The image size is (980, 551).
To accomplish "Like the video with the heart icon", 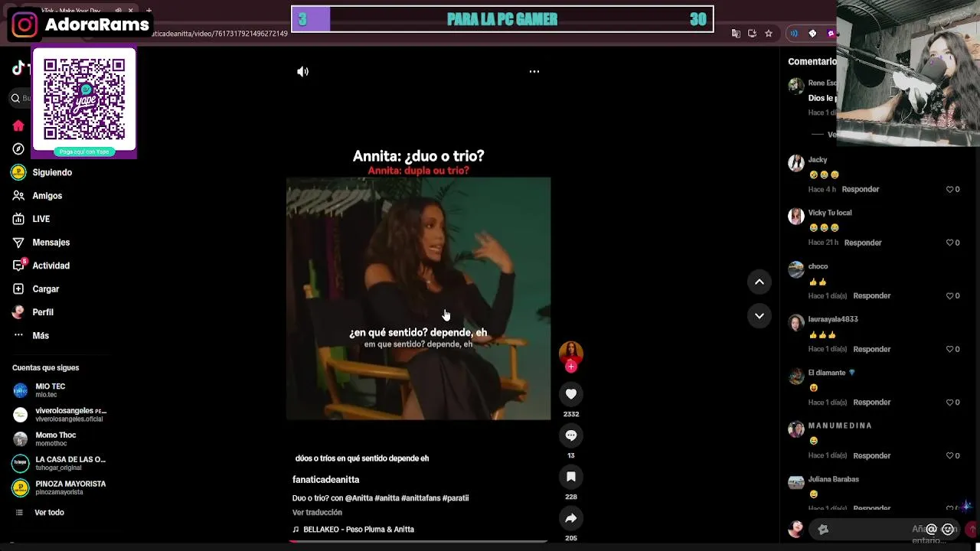I will [x=571, y=394].
